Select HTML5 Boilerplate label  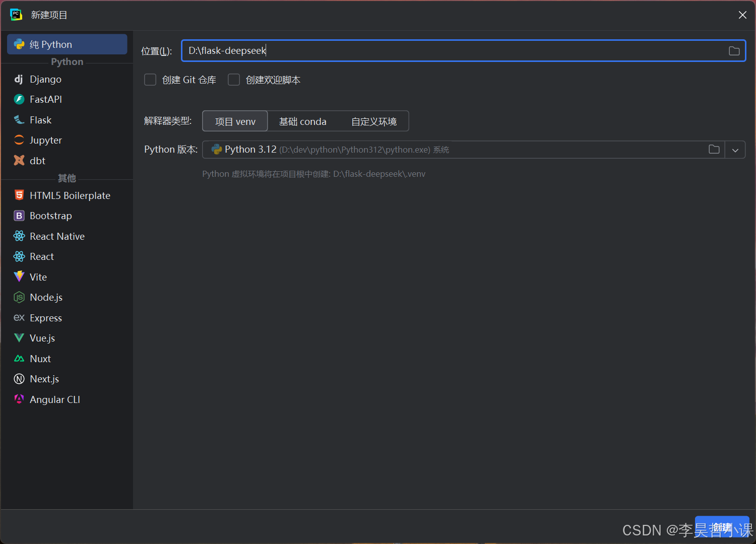[70, 195]
